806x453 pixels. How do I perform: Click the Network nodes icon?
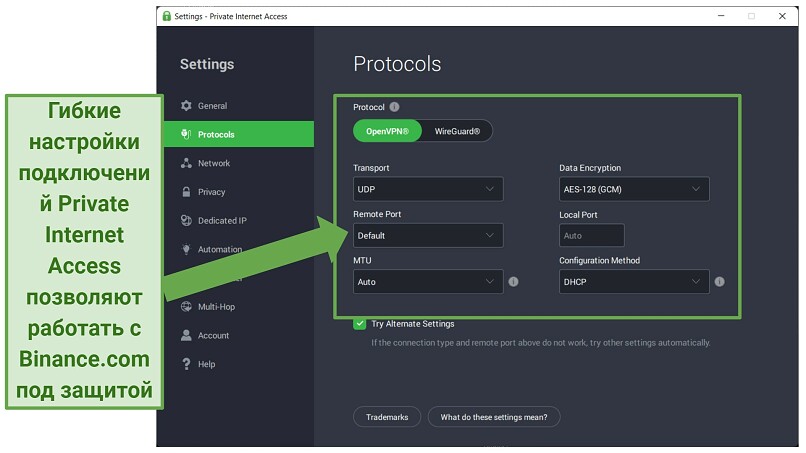click(186, 163)
